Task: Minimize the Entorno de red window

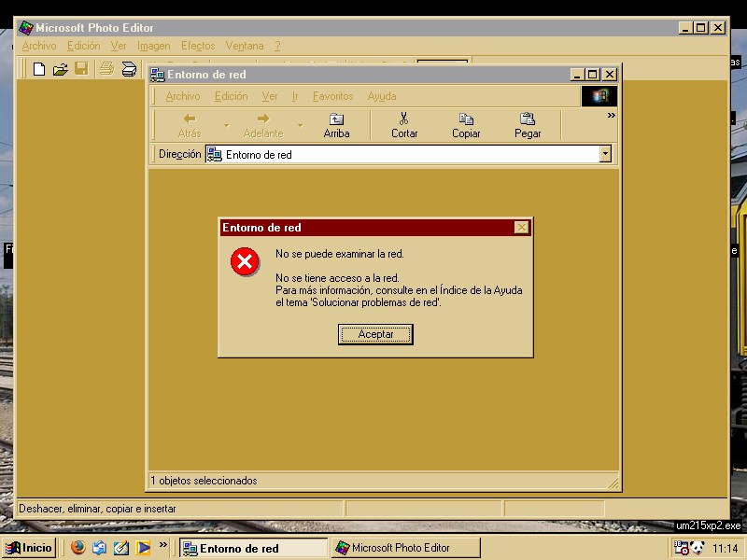Action: point(577,75)
